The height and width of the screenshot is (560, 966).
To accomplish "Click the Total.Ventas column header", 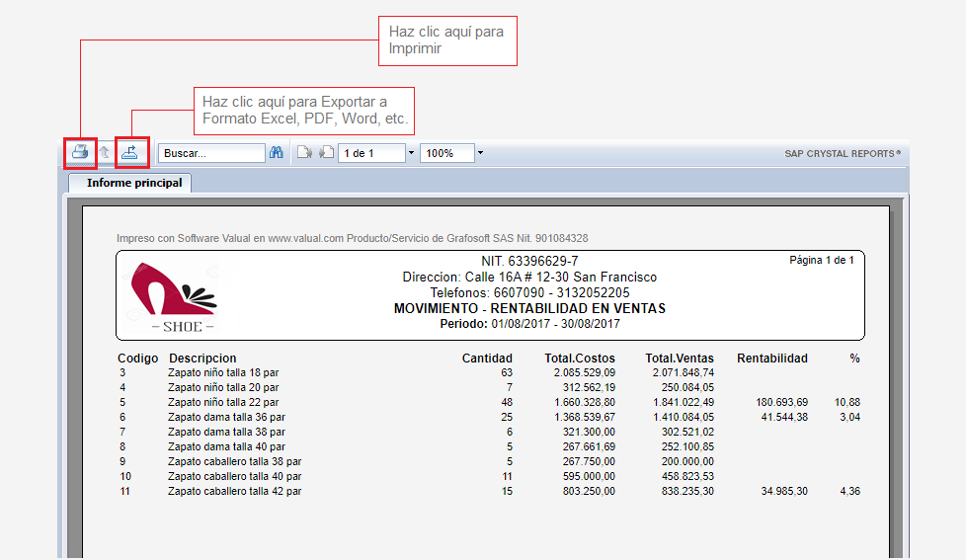I will 680,359.
